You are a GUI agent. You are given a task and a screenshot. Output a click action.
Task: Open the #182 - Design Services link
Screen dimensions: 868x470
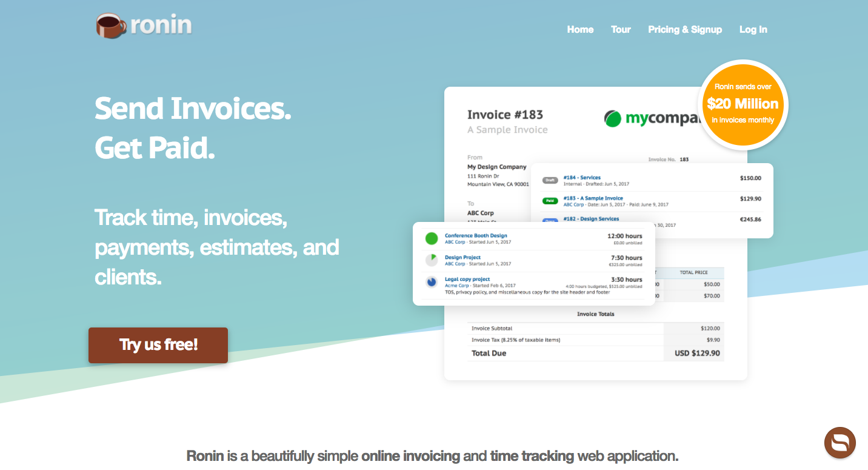[591, 219]
